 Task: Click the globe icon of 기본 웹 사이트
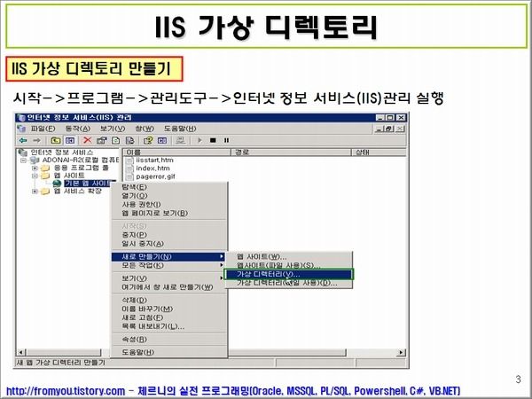click(57, 184)
